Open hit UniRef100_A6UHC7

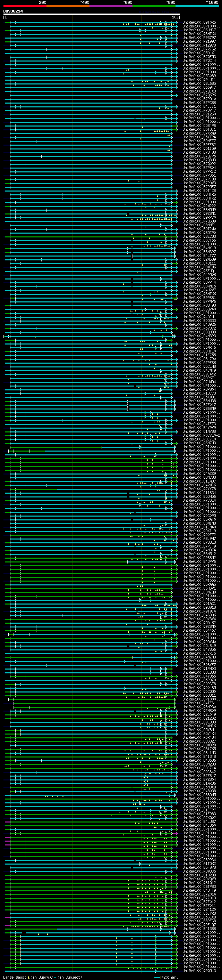tap(199, 30)
